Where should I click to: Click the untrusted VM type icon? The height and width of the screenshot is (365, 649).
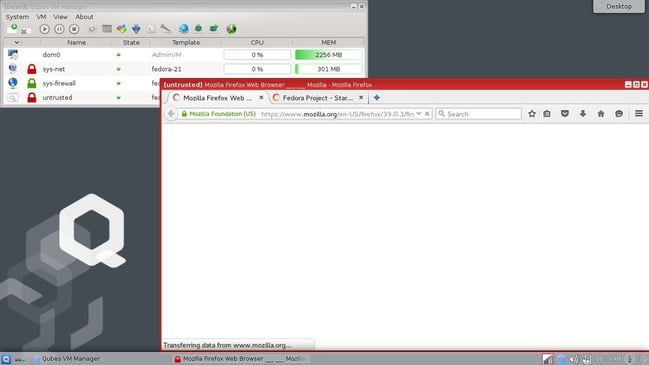[13, 98]
